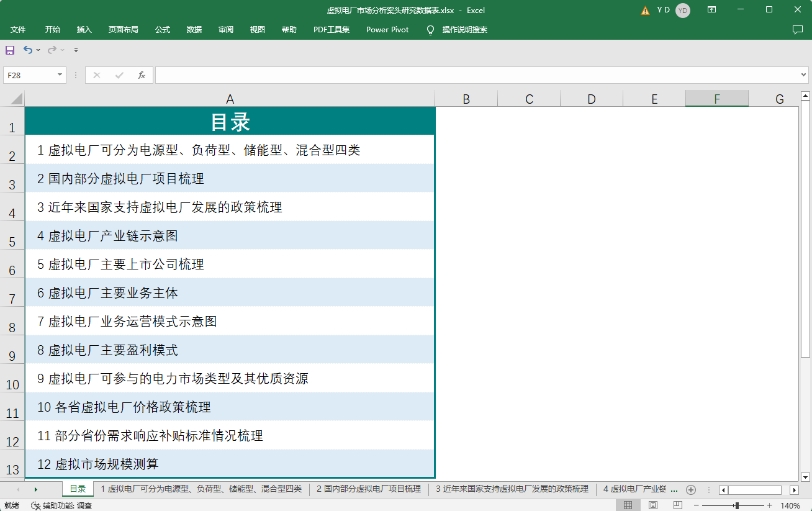The width and height of the screenshot is (812, 511).
Task: Open the PDF工具集 ribbon tab
Action: [x=332, y=30]
